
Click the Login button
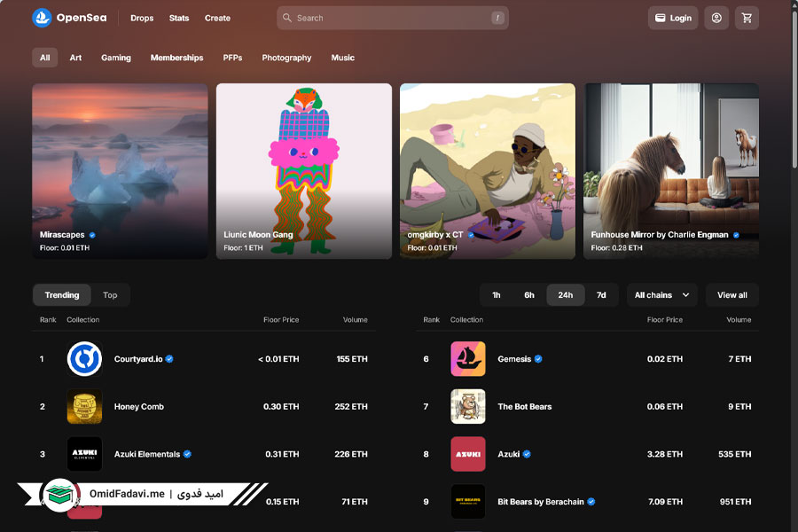click(x=673, y=18)
